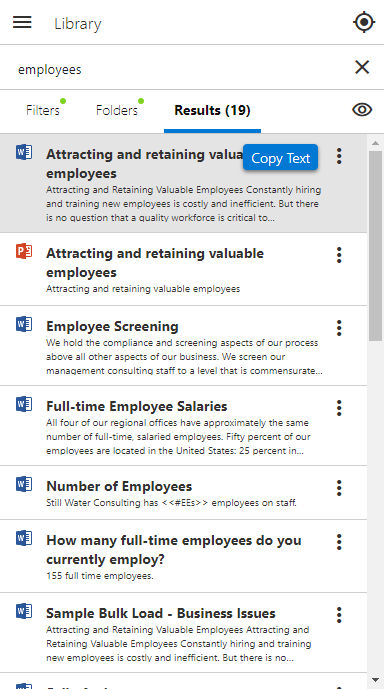Toggle the eye preview visibility icon
The height and width of the screenshot is (689, 384).
(x=362, y=110)
